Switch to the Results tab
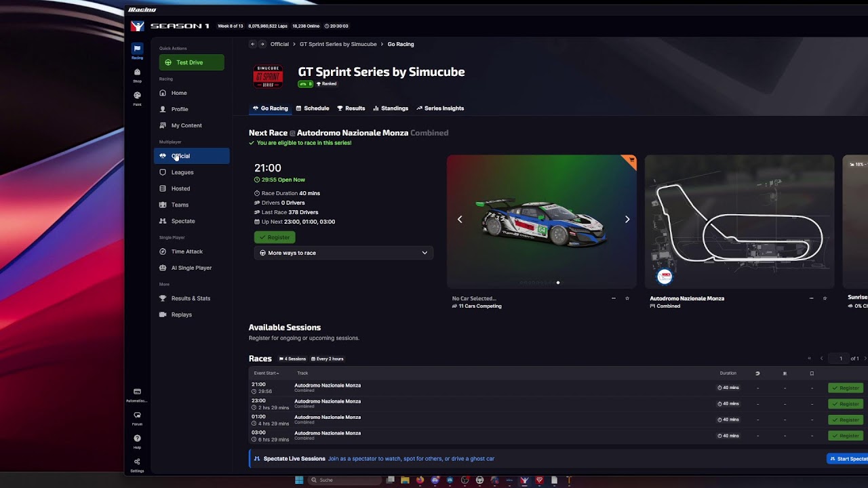The width and height of the screenshot is (868, 488). (x=351, y=108)
